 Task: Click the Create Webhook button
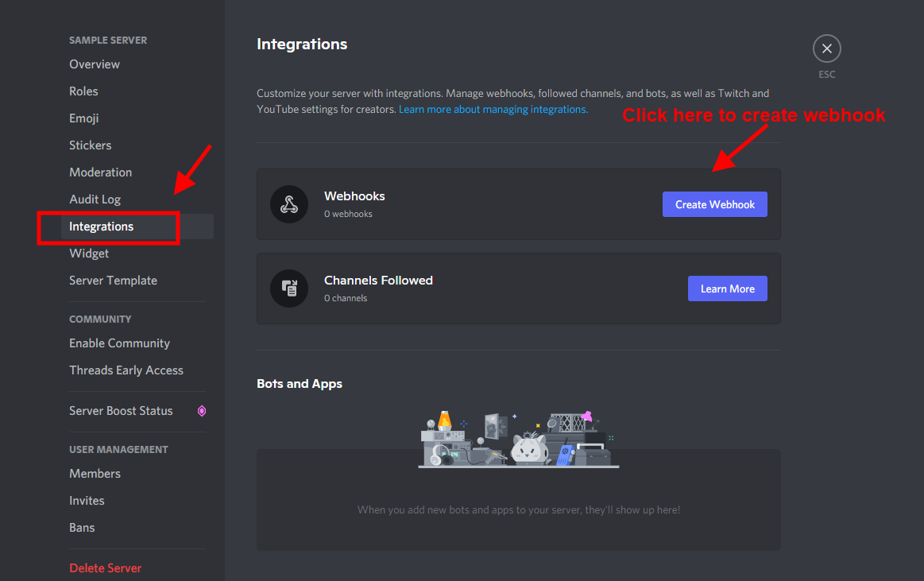pyautogui.click(x=715, y=204)
